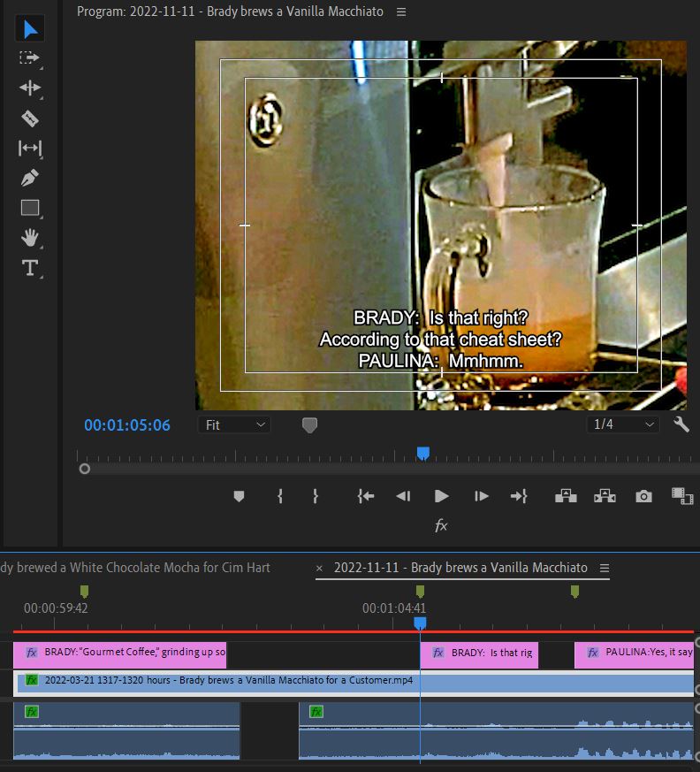Select the Razor tool
Screen dimensions: 700x772
(30, 118)
